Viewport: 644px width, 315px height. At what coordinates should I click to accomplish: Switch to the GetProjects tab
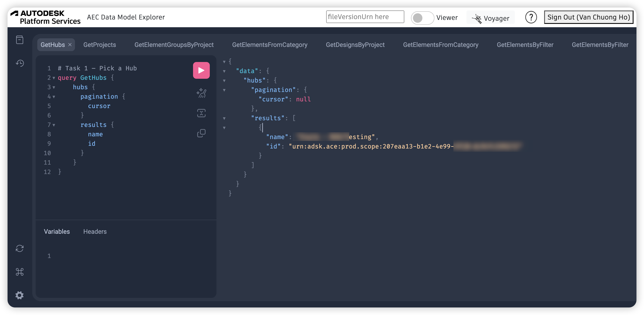[x=99, y=45]
